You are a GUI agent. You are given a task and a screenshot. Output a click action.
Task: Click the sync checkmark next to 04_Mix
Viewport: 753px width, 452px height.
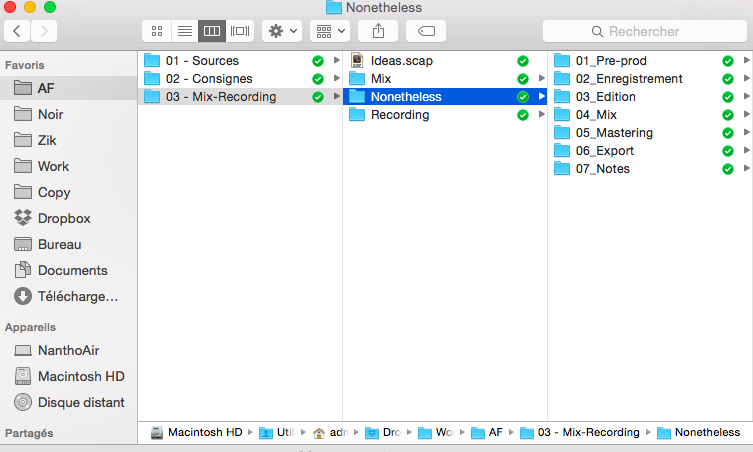pyautogui.click(x=728, y=115)
